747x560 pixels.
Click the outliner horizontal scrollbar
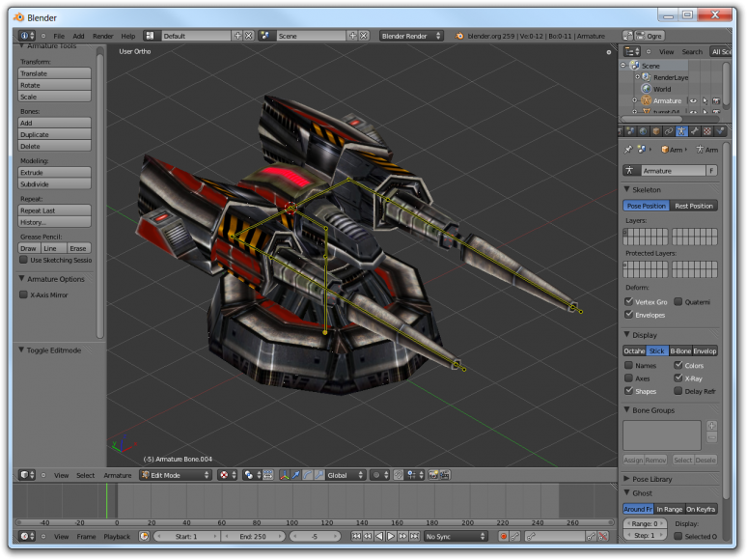[651, 118]
